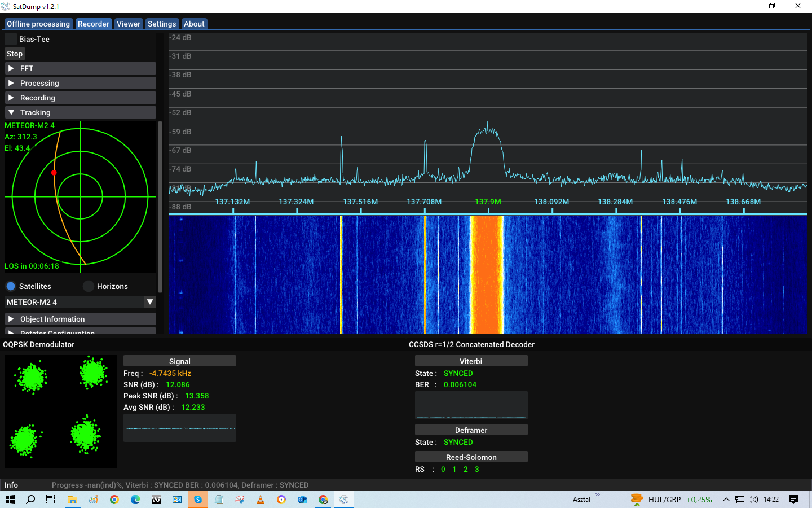812x508 pixels.
Task: Expand the Rotator Configuration section
Action: tap(80, 331)
